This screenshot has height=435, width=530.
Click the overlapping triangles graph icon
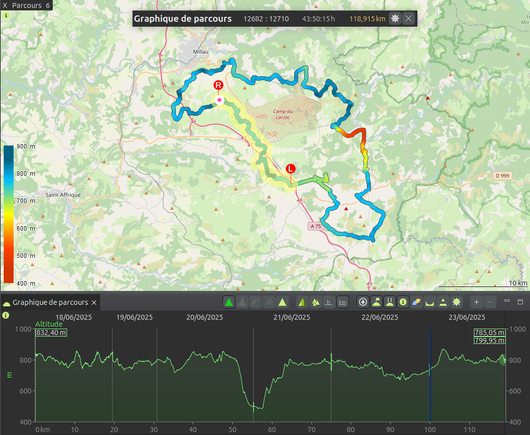click(316, 302)
